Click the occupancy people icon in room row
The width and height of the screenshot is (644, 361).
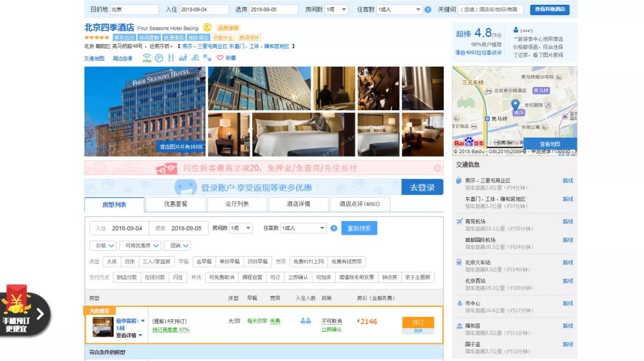pyautogui.click(x=305, y=321)
